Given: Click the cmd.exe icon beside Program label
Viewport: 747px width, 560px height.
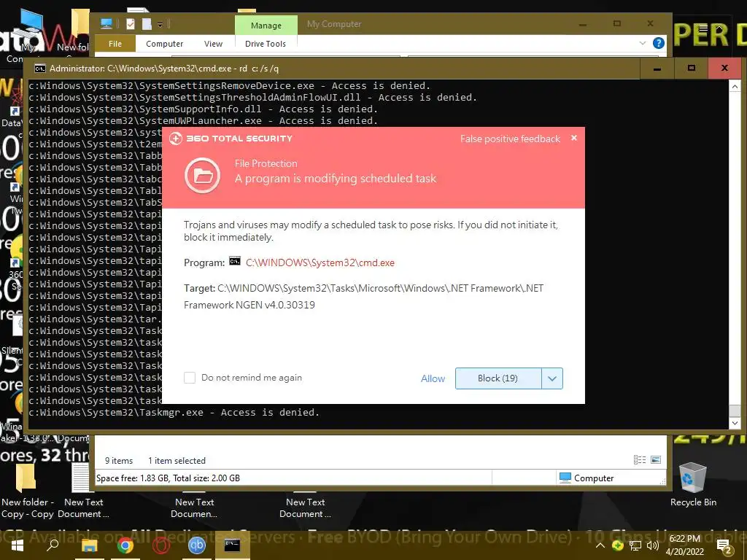Looking at the screenshot, I should 235,261.
